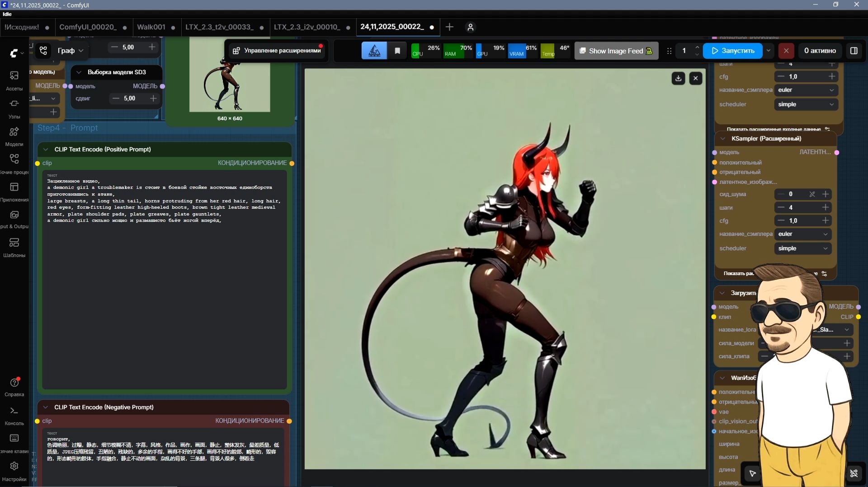The height and width of the screenshot is (487, 868).
Task: Close the large image preview
Action: [696, 78]
